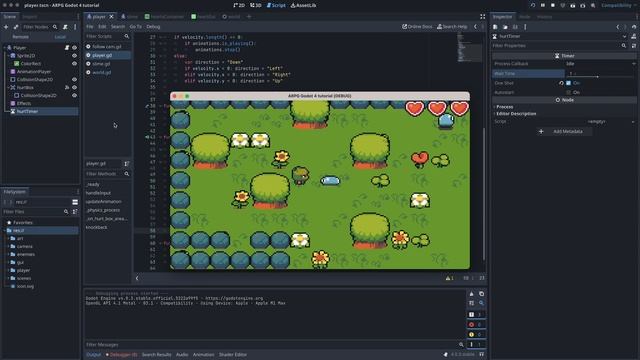640x360 pixels.
Task: Open the Audio bottom panel
Action: pos(182,355)
